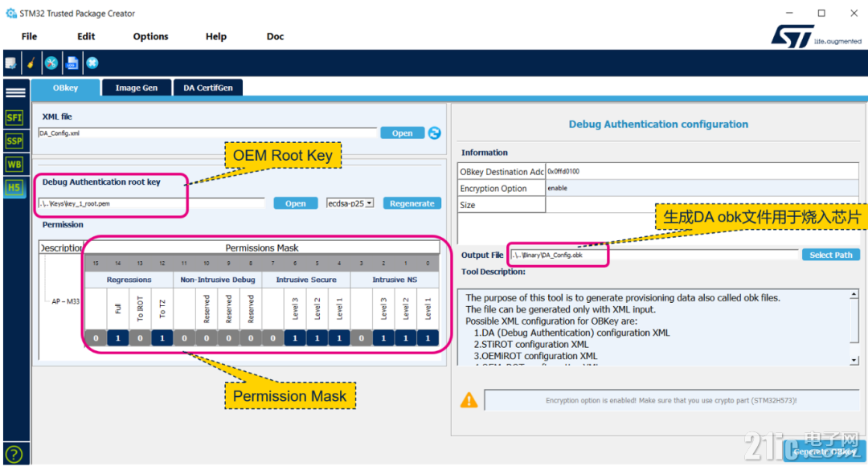
Task: Click the broom clean toolbar icon
Action: click(x=31, y=63)
